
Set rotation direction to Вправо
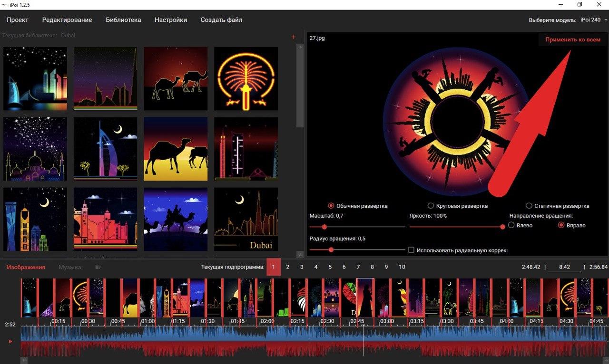[x=571, y=225]
